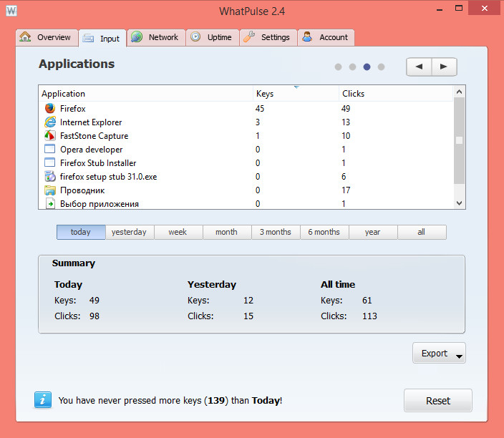Click the Today clicks value 98
The image size is (504, 438).
tap(94, 316)
